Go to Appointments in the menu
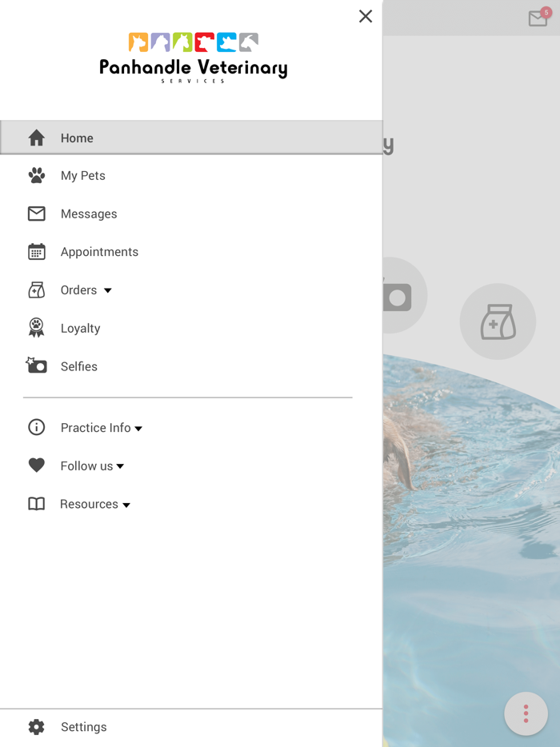560x747 pixels. click(x=191, y=252)
